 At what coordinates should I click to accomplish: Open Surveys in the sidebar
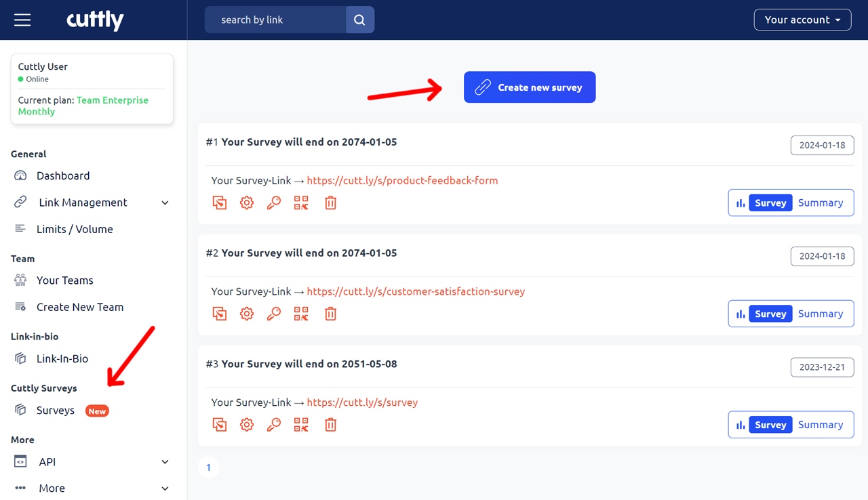[x=56, y=410]
